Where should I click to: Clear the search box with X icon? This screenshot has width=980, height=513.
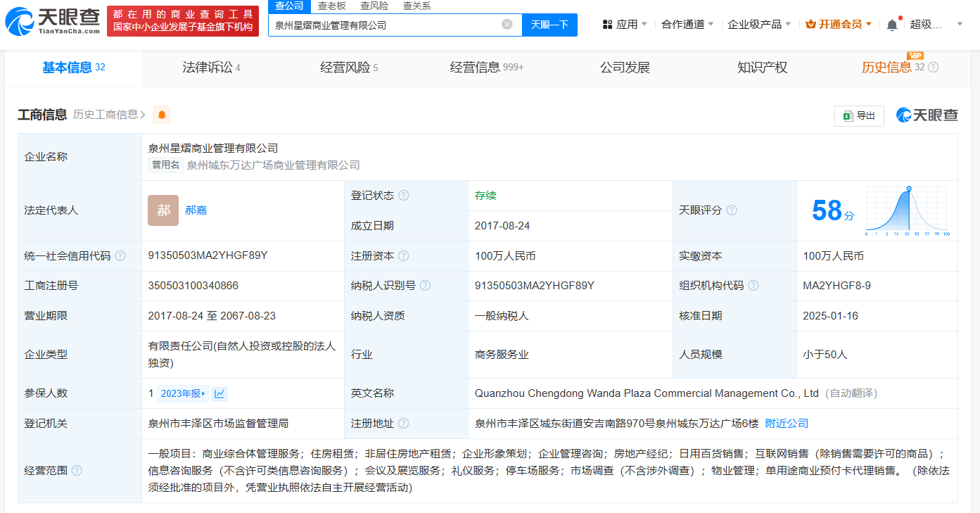507,25
